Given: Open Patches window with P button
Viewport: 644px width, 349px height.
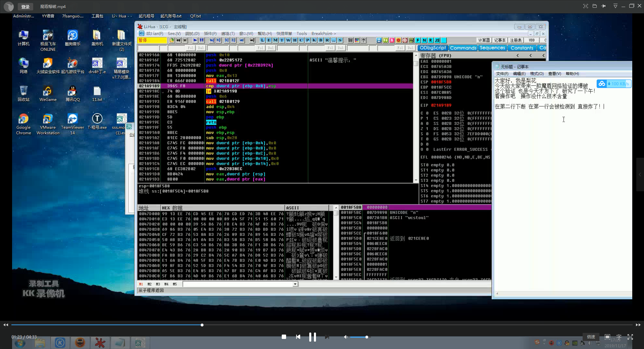Looking at the screenshot, I should tap(308, 40).
